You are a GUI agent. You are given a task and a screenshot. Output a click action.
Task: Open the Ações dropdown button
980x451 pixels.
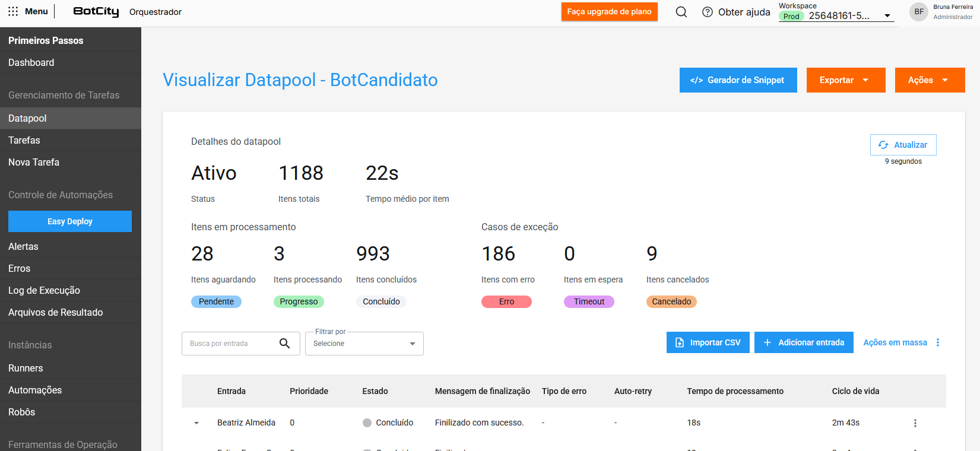(929, 80)
